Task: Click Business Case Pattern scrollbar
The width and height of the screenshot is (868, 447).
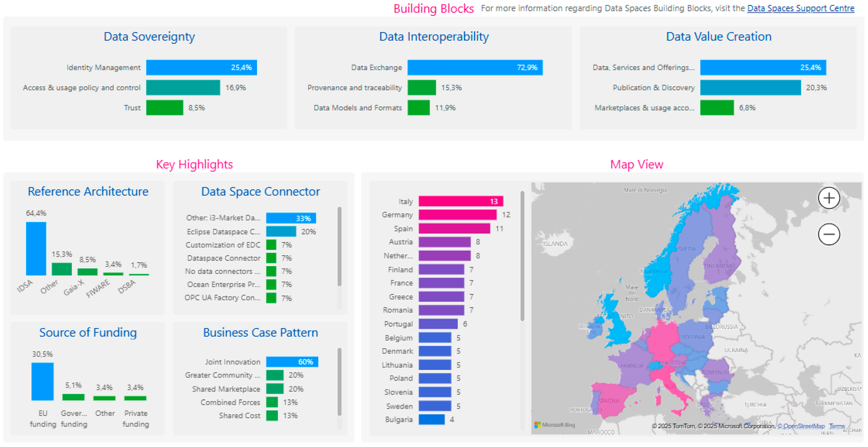Action: pos(339,382)
